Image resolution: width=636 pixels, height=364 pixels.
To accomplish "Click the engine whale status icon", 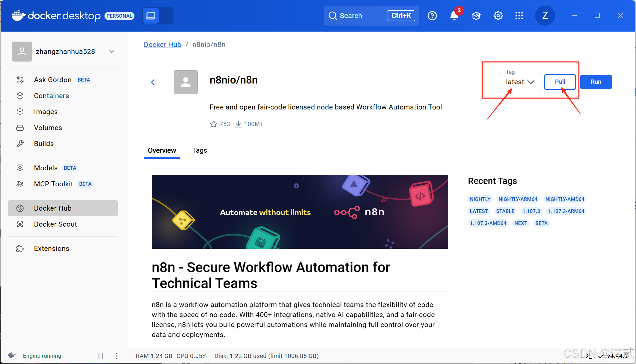I will pos(12,355).
